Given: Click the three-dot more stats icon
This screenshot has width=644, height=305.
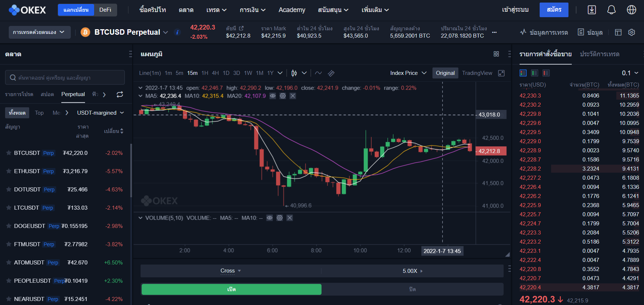Looking at the screenshot, I should 494,33.
